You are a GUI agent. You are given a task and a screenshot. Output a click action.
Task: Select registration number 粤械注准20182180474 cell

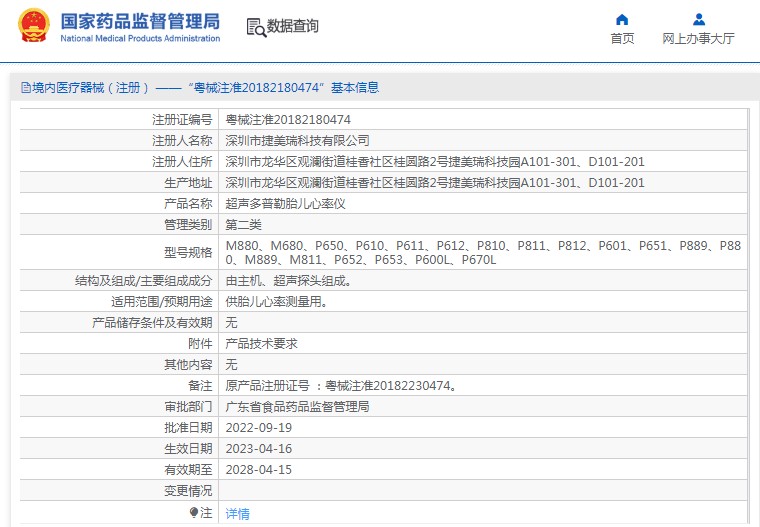coord(288,120)
